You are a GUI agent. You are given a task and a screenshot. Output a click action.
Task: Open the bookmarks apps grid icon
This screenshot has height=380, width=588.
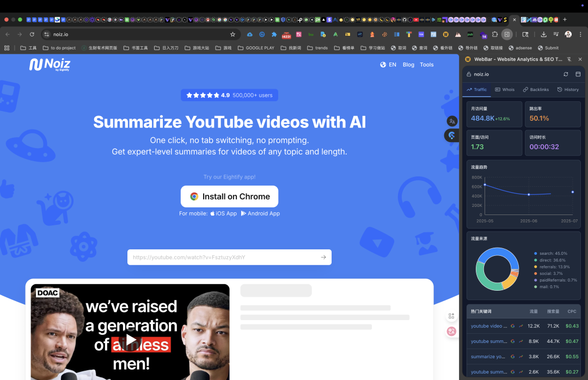[x=7, y=48]
